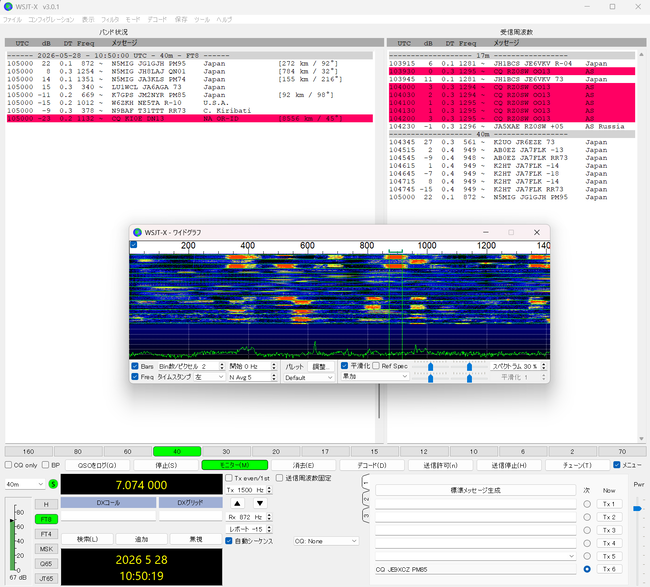Move Rx frequency up with the up-arrow button

pos(237,503)
